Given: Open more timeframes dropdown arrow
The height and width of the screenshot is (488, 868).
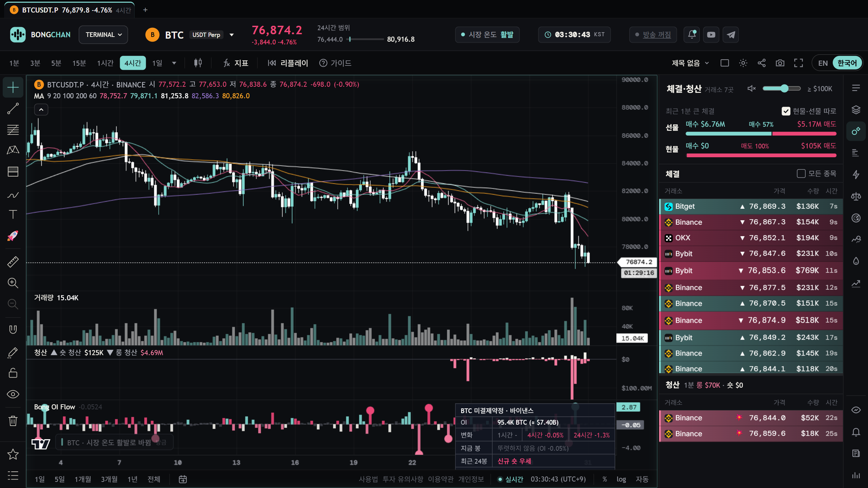Looking at the screenshot, I should (x=174, y=63).
